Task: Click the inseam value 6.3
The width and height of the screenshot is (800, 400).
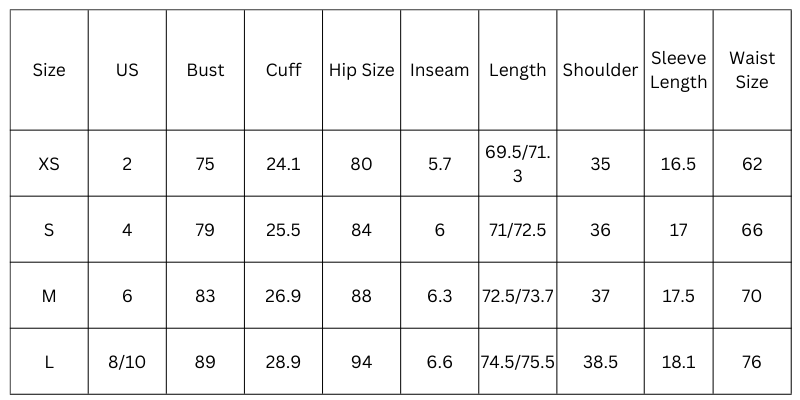Action: (439, 296)
